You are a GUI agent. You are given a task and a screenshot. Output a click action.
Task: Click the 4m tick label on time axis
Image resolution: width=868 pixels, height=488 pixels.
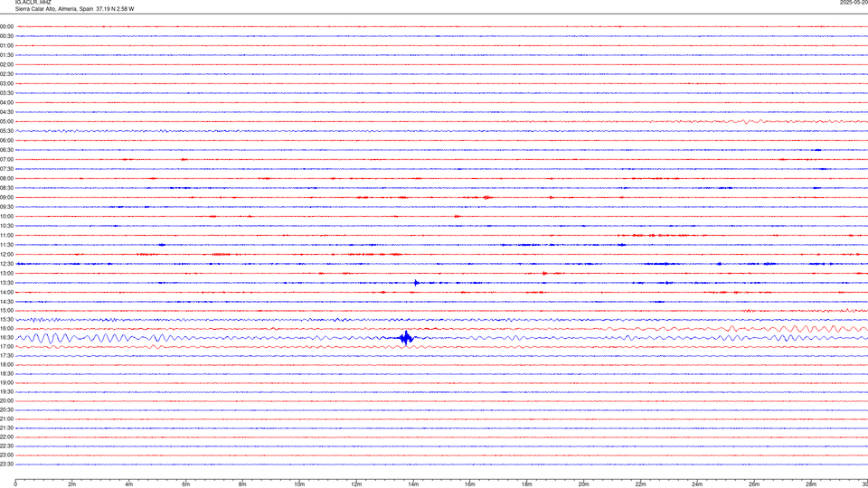(129, 484)
